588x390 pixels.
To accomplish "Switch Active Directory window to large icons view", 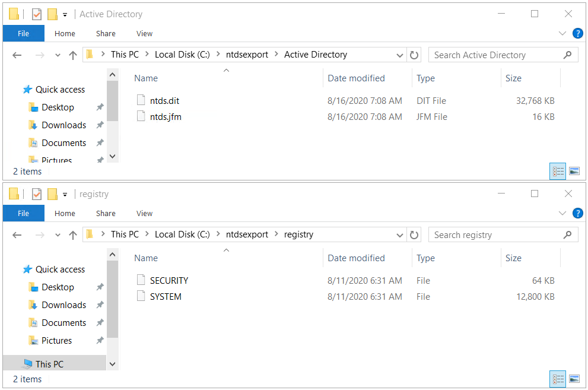I will [x=574, y=172].
